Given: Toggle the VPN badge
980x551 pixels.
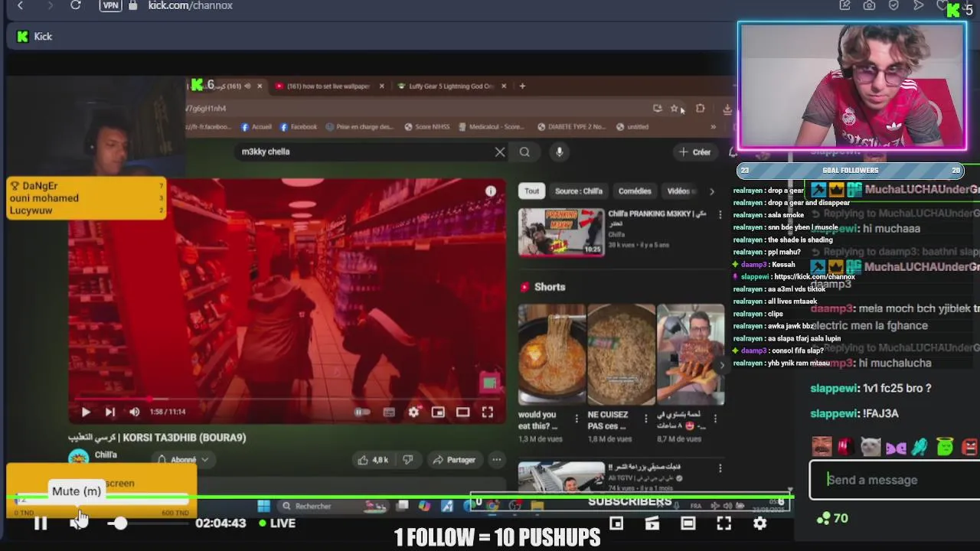Looking at the screenshot, I should (x=111, y=5).
